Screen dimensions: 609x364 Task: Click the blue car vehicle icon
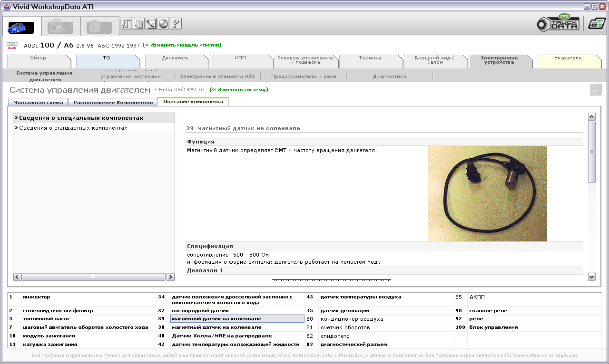pyautogui.click(x=21, y=28)
